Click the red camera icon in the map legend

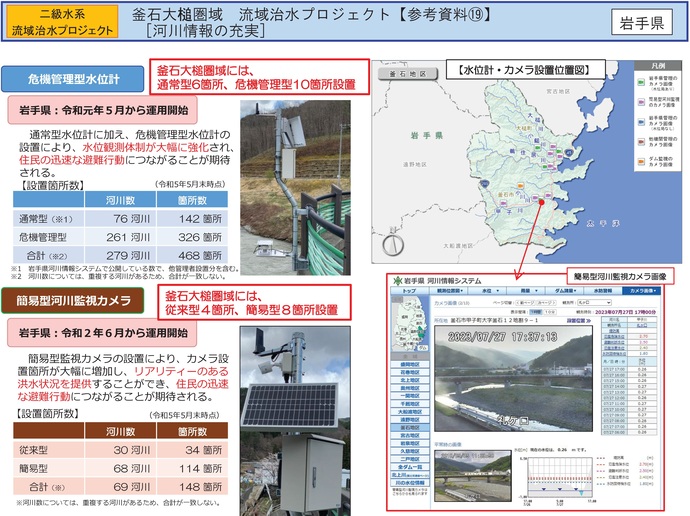coord(642,142)
